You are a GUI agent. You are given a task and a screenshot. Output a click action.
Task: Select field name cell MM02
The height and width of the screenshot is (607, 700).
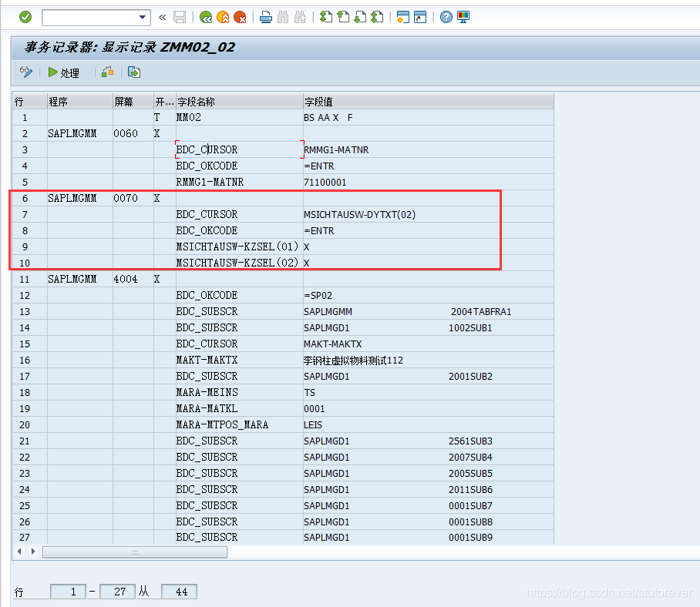pyautogui.click(x=240, y=118)
